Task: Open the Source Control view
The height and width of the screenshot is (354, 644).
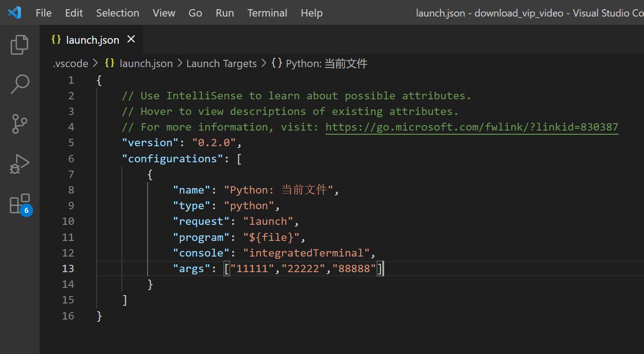Action: pos(19,124)
